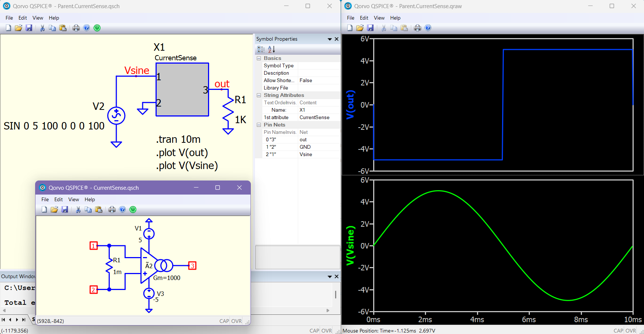Open View menu in qraw waveform window
644x334 pixels.
379,18
